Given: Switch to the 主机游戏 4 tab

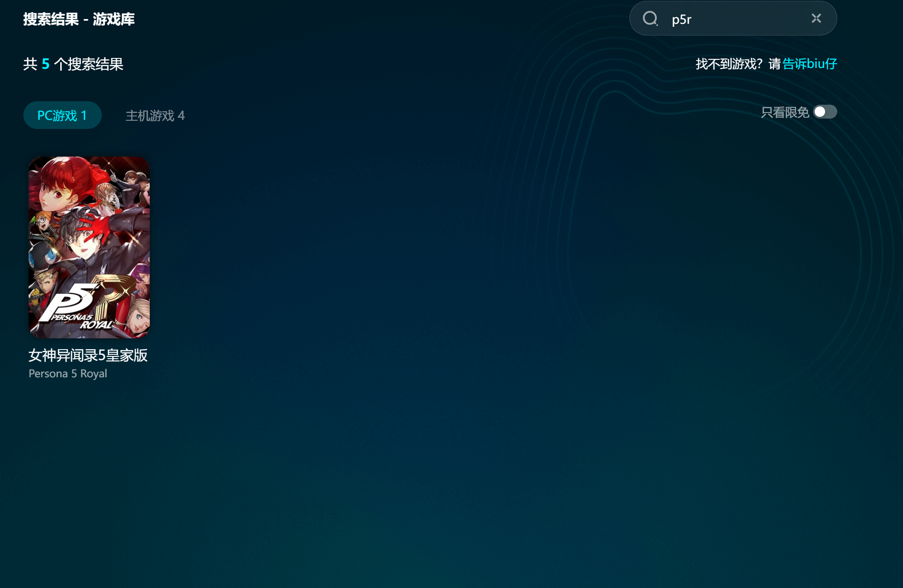Looking at the screenshot, I should [155, 116].
